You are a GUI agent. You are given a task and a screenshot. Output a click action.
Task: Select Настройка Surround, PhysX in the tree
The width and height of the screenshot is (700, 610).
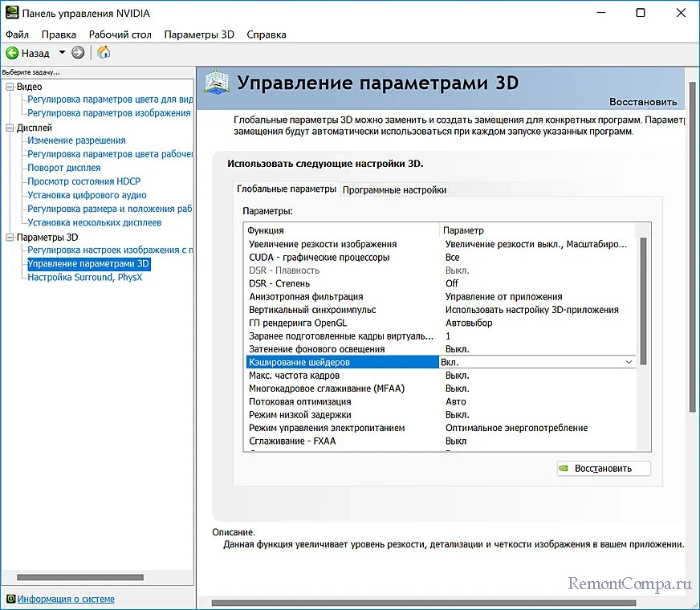85,278
